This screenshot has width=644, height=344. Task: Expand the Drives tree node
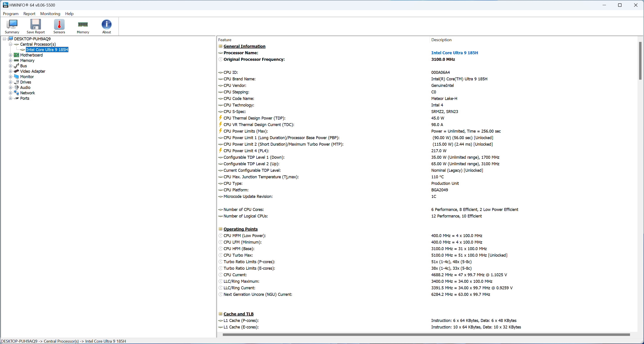click(11, 82)
